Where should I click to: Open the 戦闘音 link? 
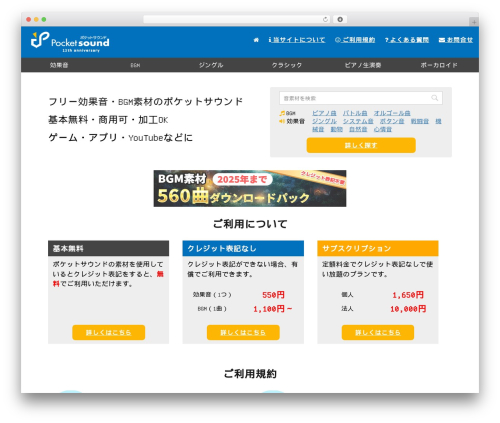pos(420,121)
